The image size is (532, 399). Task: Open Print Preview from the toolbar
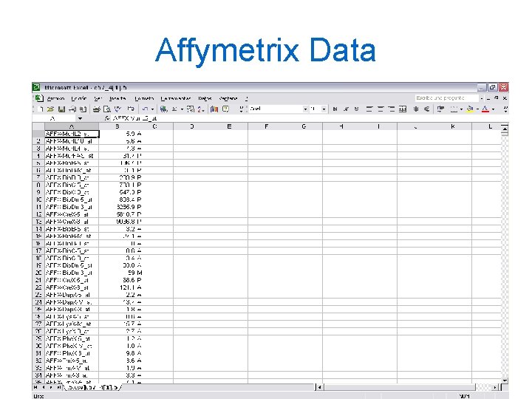point(107,109)
